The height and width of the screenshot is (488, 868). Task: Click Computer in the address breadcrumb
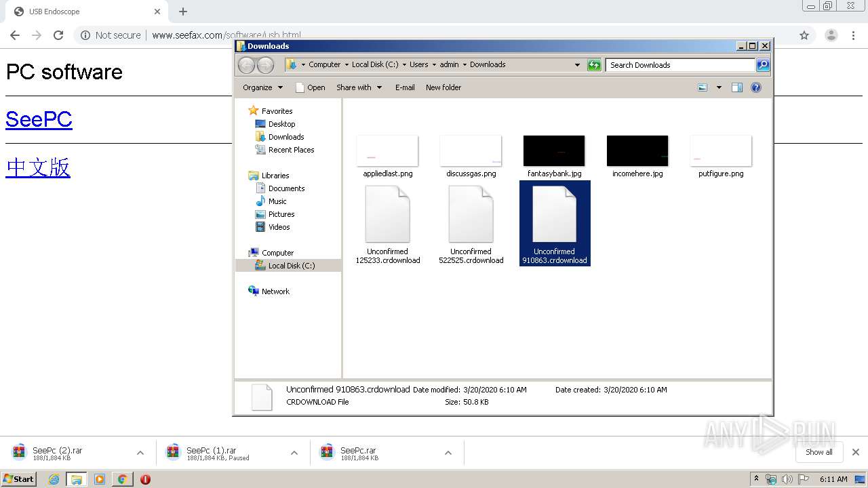[x=324, y=65]
